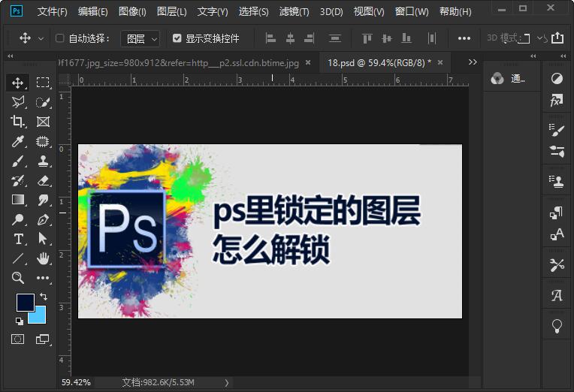Open the 编辑(E) menu
The width and height of the screenshot is (574, 392).
pos(93,12)
